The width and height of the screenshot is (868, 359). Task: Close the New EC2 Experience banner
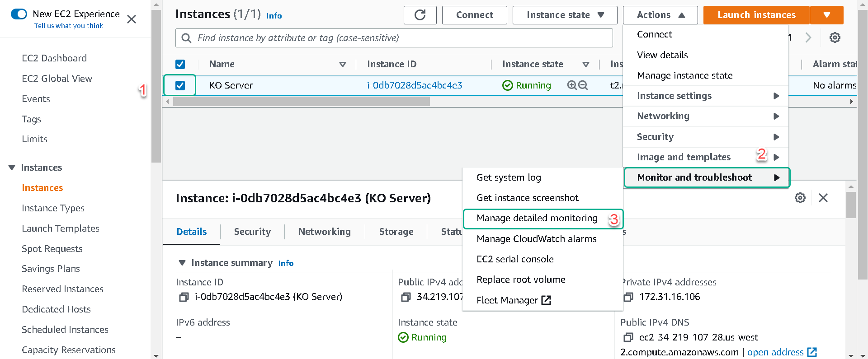click(132, 19)
